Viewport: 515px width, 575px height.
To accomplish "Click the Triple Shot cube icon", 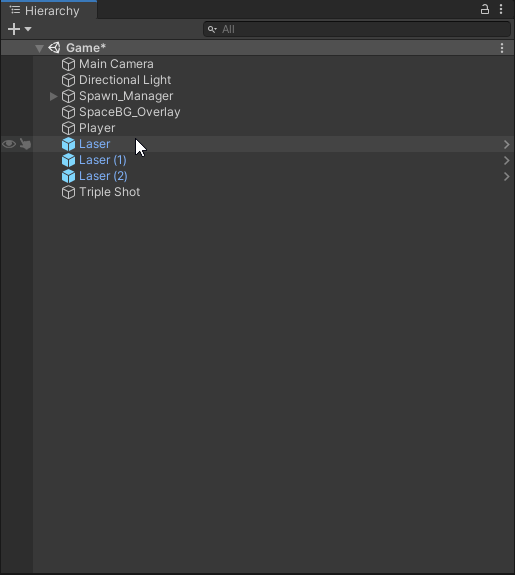I will 68,192.
